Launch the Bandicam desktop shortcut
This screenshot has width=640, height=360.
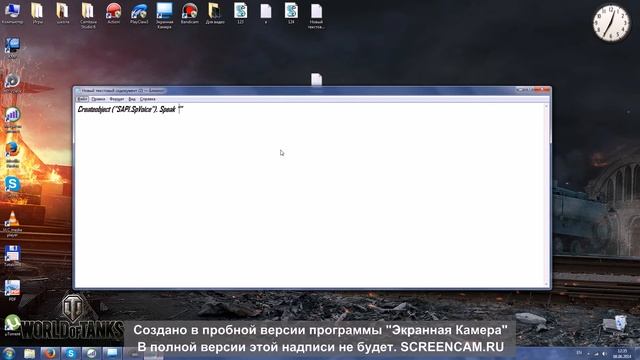coord(189,13)
